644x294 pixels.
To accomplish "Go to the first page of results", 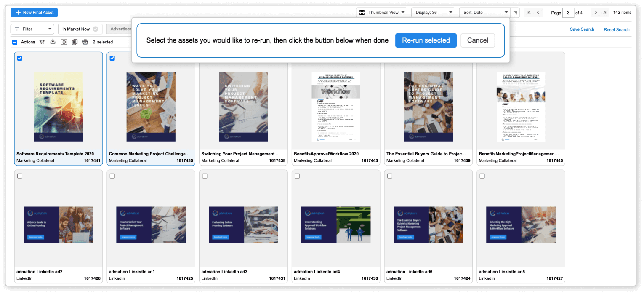I will click(529, 13).
